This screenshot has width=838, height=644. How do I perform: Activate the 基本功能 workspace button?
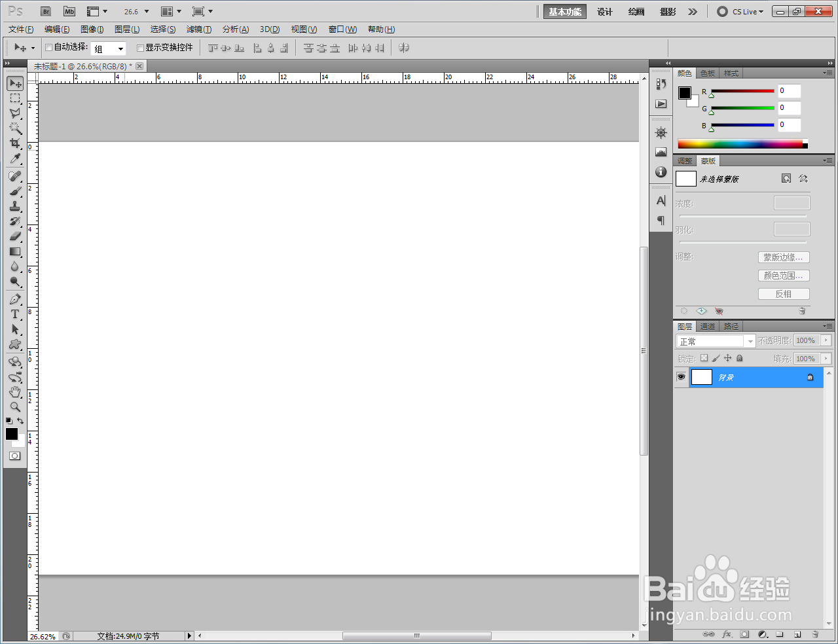pos(564,12)
